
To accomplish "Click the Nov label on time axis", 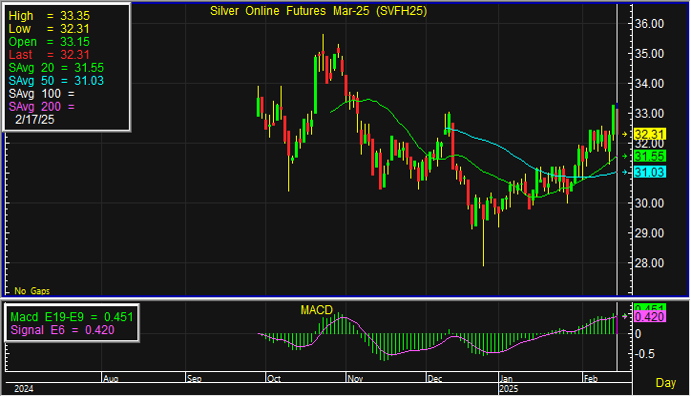I will (x=355, y=378).
